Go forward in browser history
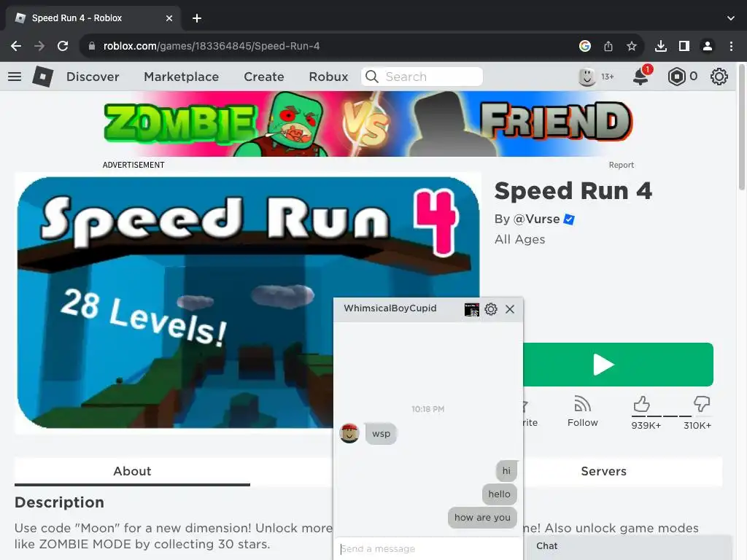The height and width of the screenshot is (560, 747). click(39, 46)
